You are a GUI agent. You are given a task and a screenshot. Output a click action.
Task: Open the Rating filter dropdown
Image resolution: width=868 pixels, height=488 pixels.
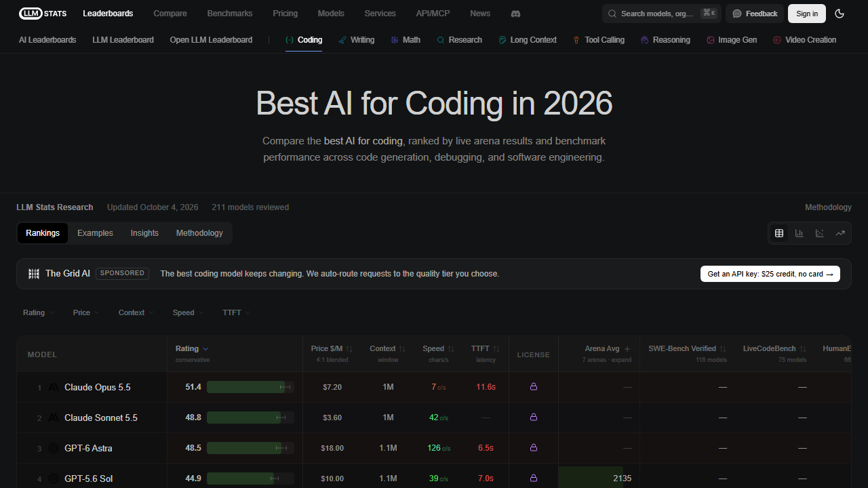click(38, 312)
